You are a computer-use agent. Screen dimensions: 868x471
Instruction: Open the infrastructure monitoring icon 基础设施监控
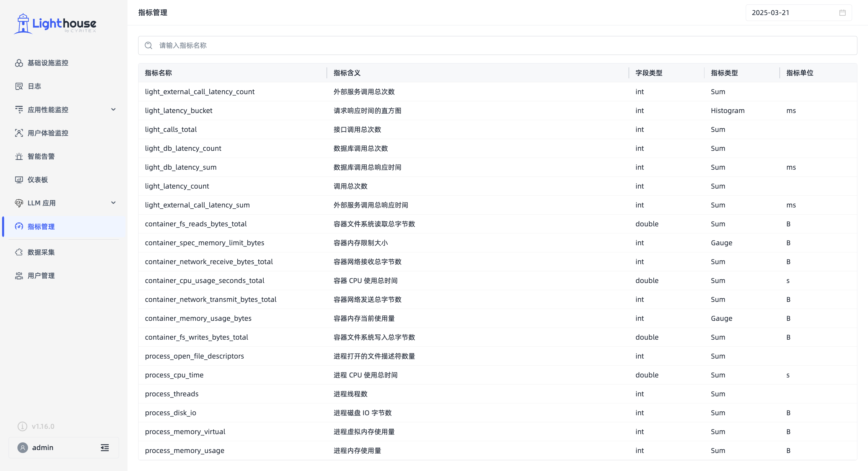click(x=19, y=63)
